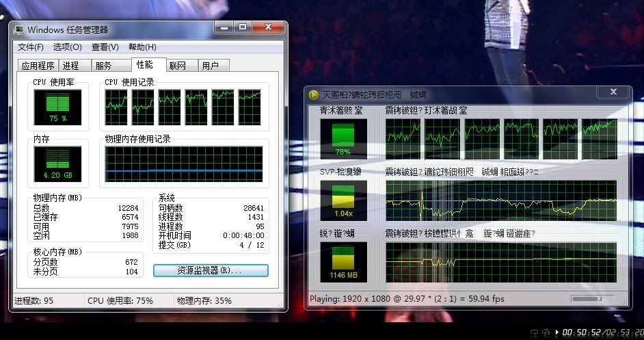Switch to the 应用程序 tab
The image size is (644, 340).
click(38, 66)
